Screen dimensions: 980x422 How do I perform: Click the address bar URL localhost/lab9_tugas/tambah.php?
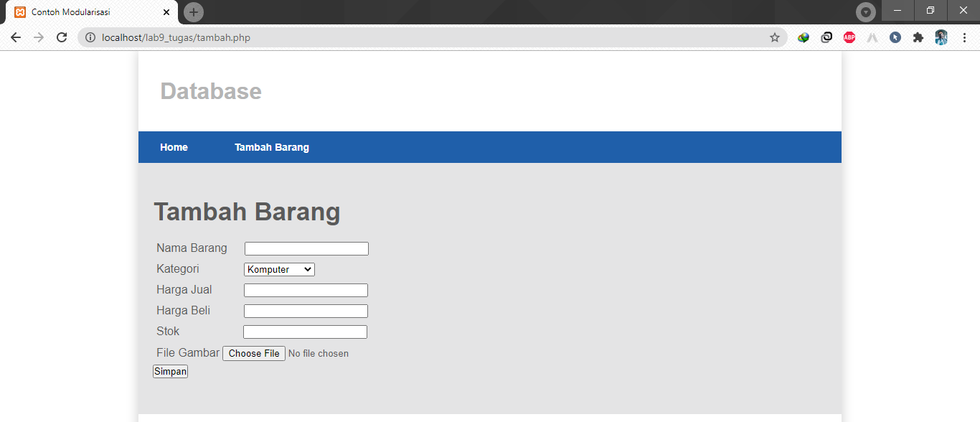point(176,37)
